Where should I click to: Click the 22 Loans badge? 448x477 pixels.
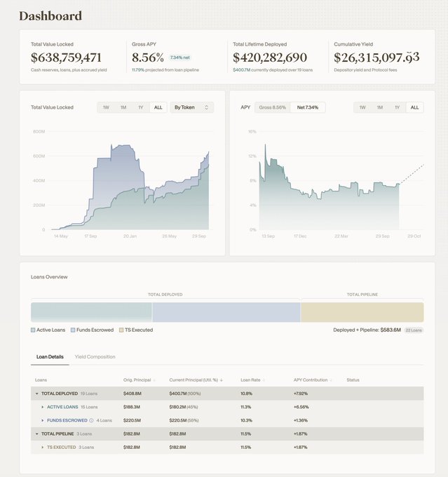tap(414, 330)
